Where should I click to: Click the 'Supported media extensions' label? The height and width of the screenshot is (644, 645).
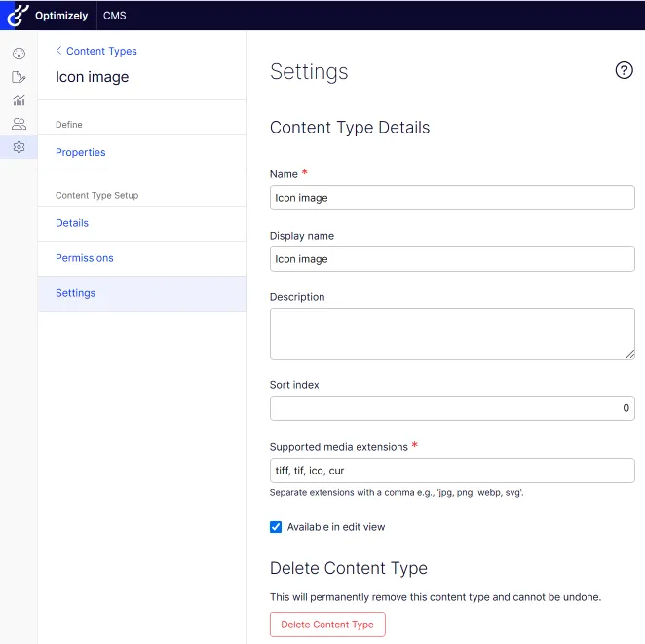coord(338,447)
